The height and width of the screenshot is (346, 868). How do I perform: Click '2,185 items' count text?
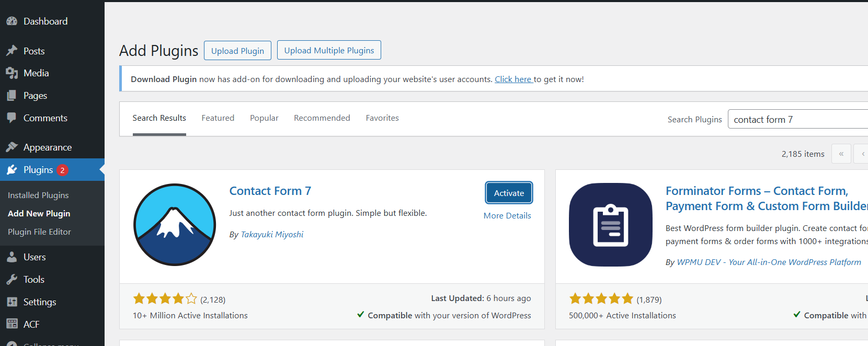(803, 154)
